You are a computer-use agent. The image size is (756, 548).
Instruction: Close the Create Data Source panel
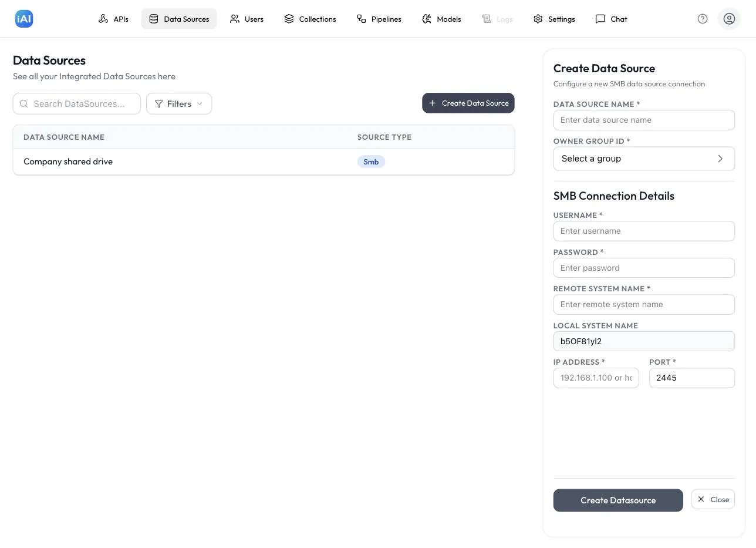713,499
